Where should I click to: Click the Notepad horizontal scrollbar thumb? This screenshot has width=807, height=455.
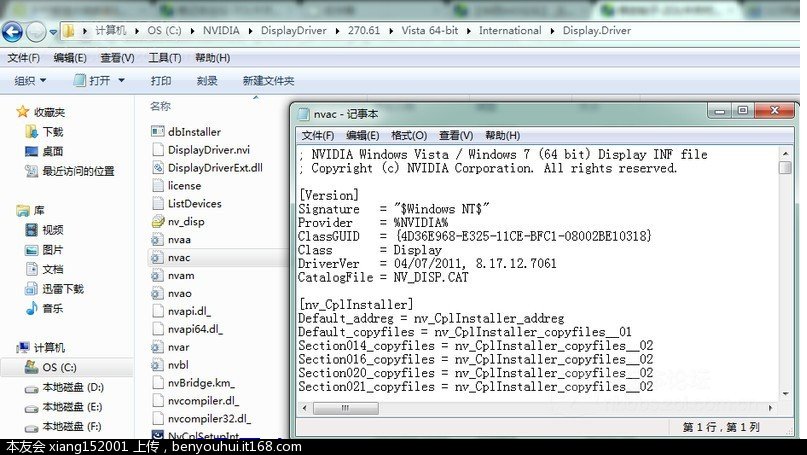[345, 408]
